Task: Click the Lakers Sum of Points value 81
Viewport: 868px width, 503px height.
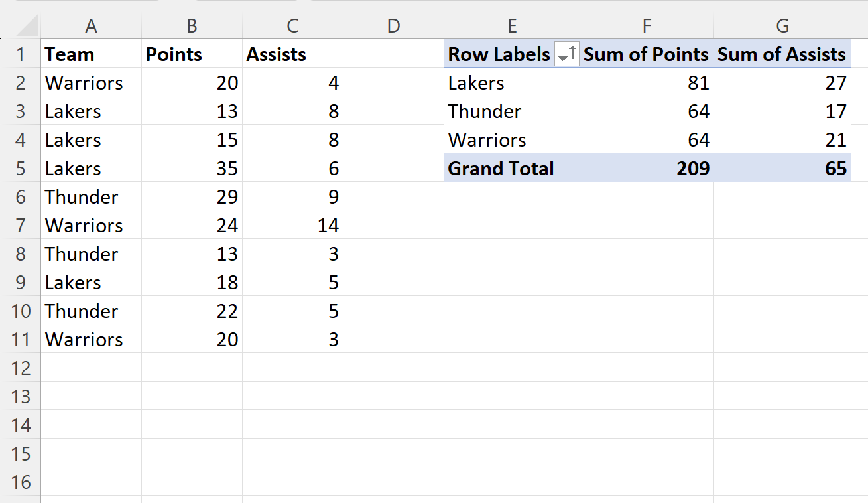Action: tap(647, 83)
